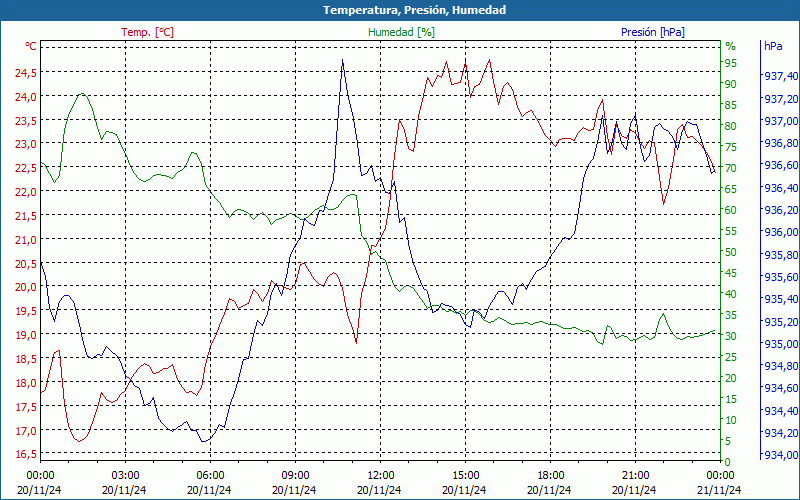Click the 22,5 temperature axis value
800x500 pixels.
tap(26, 168)
